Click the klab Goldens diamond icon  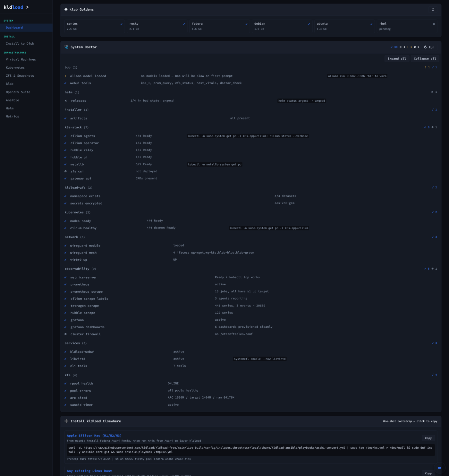pyautogui.click(x=66, y=9)
